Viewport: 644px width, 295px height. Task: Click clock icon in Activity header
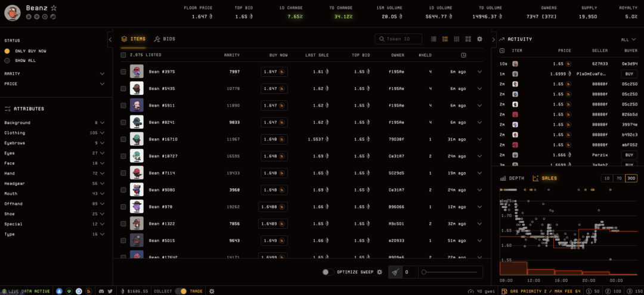(502, 51)
